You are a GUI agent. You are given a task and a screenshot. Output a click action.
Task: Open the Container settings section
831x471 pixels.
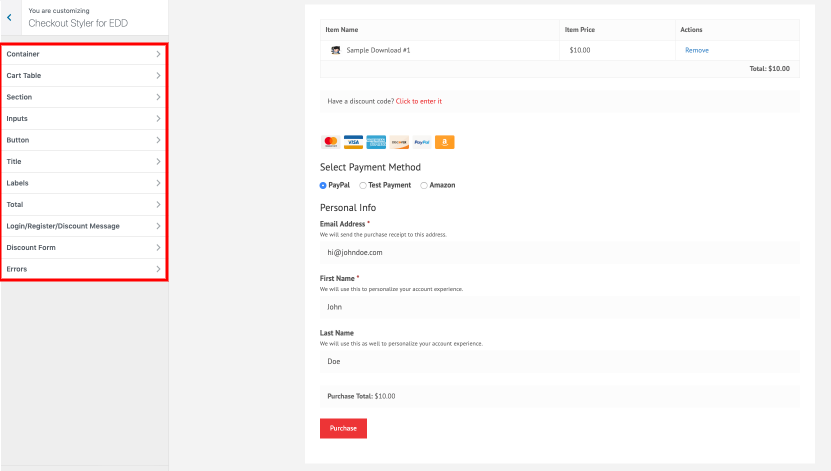84,54
